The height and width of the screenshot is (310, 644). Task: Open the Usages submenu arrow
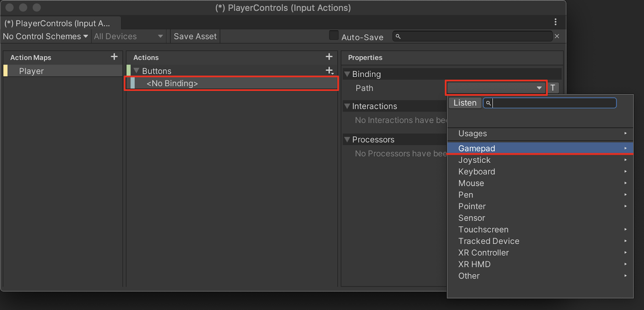point(625,133)
